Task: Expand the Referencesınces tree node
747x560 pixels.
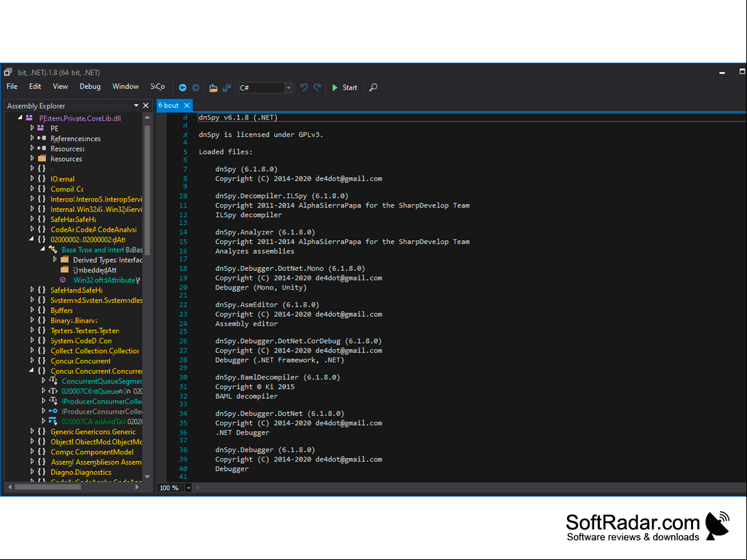Action: (32, 138)
